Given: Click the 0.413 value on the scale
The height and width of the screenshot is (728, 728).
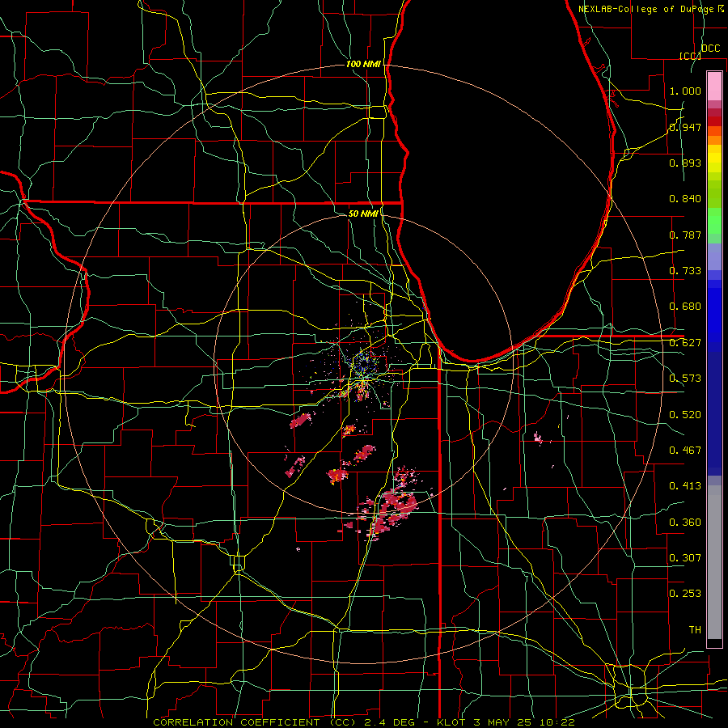Looking at the screenshot, I should tap(685, 486).
